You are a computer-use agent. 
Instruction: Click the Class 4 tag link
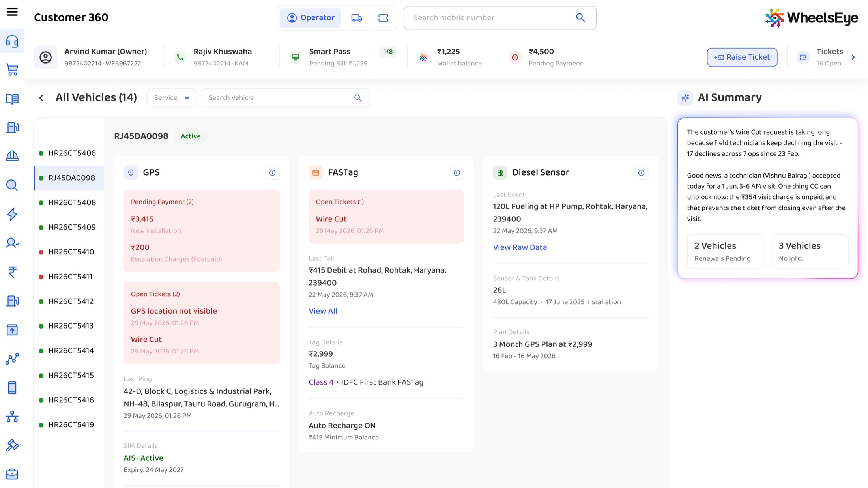point(321,382)
